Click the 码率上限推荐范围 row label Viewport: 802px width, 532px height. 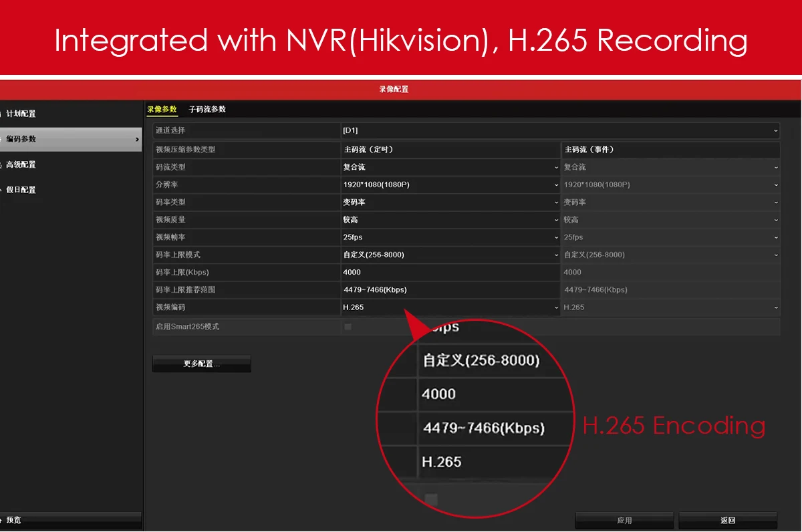coord(186,290)
